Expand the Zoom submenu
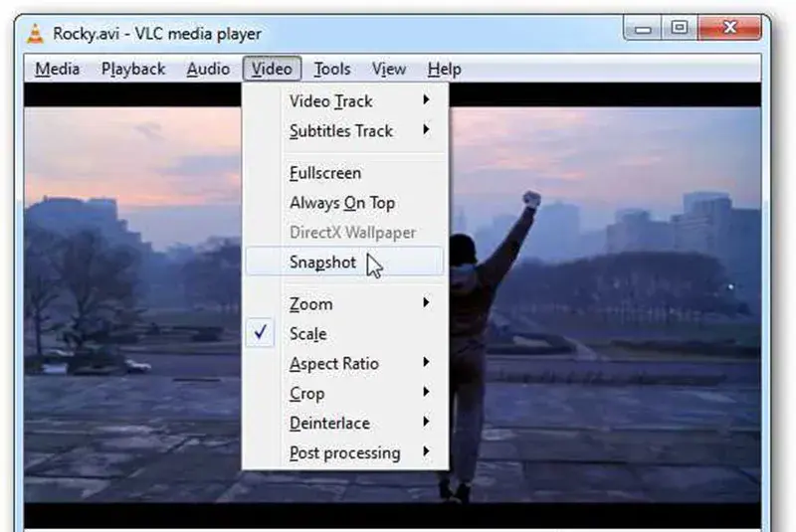 click(x=345, y=303)
